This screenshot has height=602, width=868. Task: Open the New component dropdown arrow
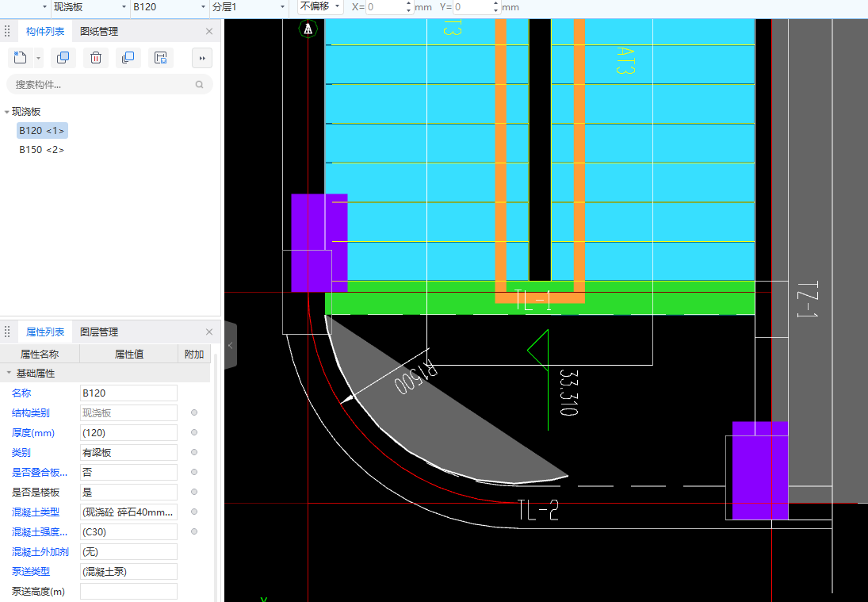pos(38,58)
